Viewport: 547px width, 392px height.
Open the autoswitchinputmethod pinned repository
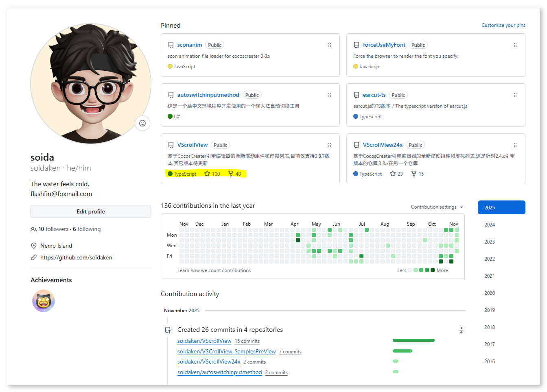pyautogui.click(x=208, y=95)
